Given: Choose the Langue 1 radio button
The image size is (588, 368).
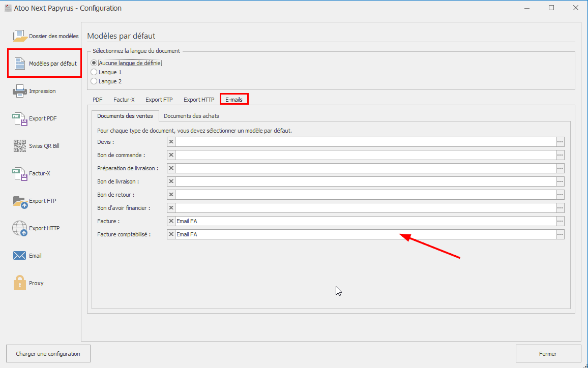Looking at the screenshot, I should coord(94,72).
